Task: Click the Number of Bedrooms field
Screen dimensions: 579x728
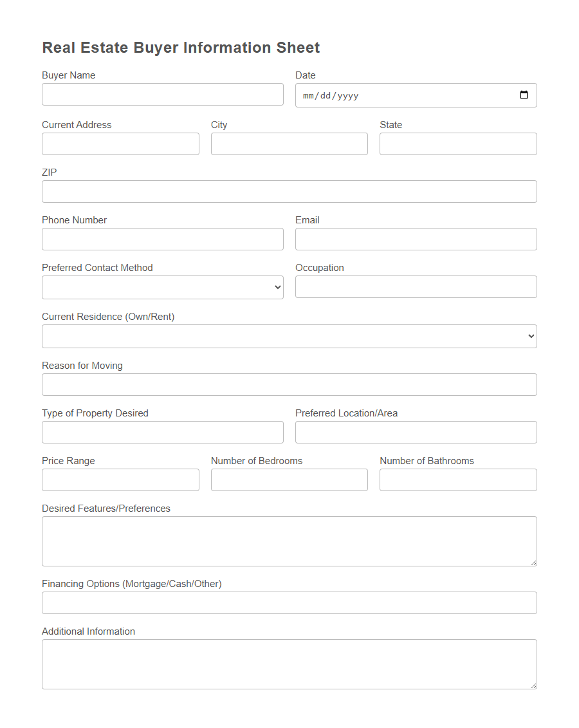Action: 289,480
